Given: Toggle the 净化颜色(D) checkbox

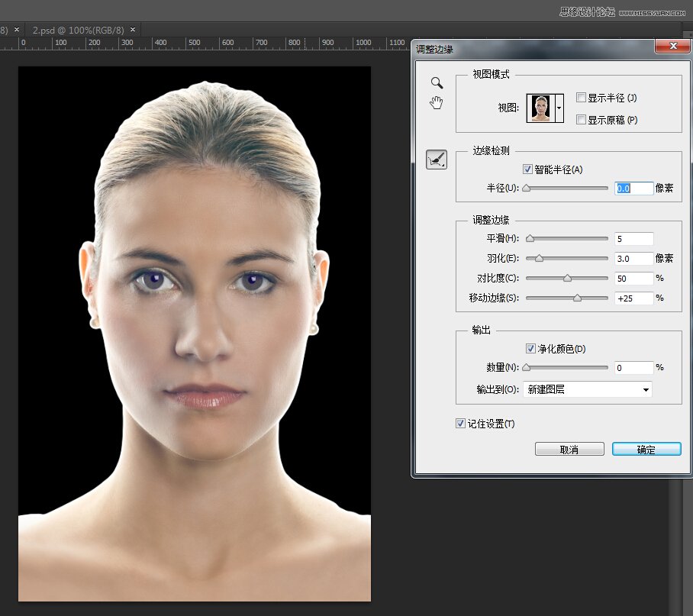Looking at the screenshot, I should [530, 348].
